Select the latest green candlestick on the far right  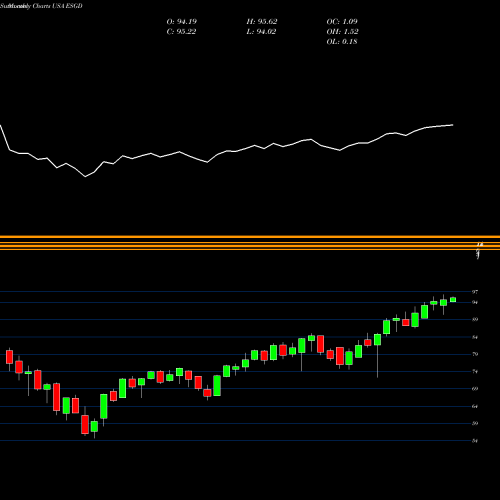click(x=453, y=300)
